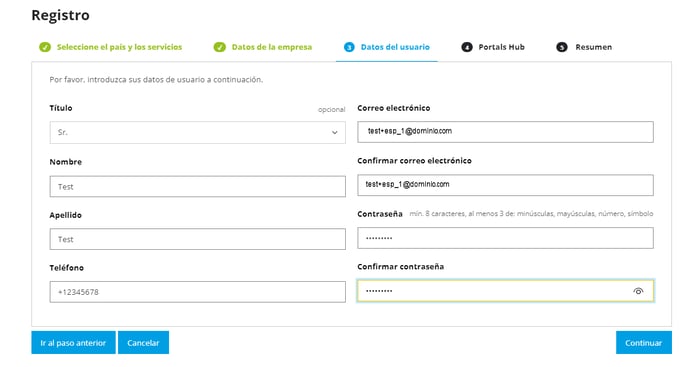The image size is (688, 367).
Task: Click the Contraseña password field
Action: click(505, 238)
